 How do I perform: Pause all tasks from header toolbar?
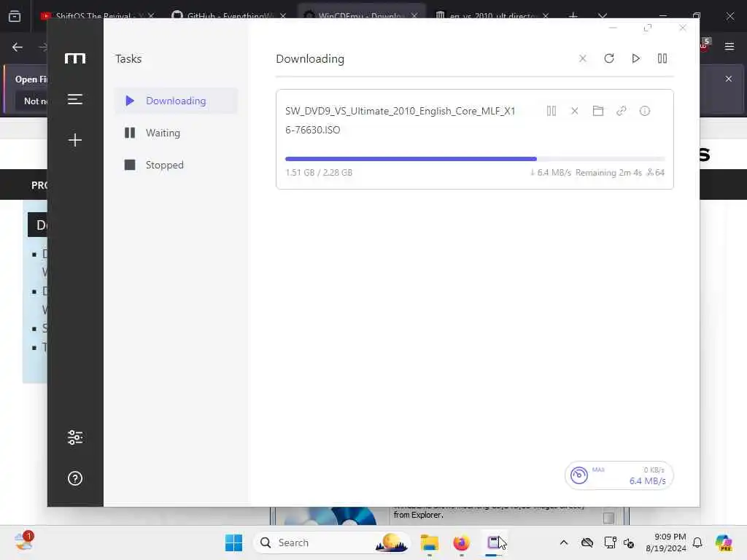click(662, 58)
